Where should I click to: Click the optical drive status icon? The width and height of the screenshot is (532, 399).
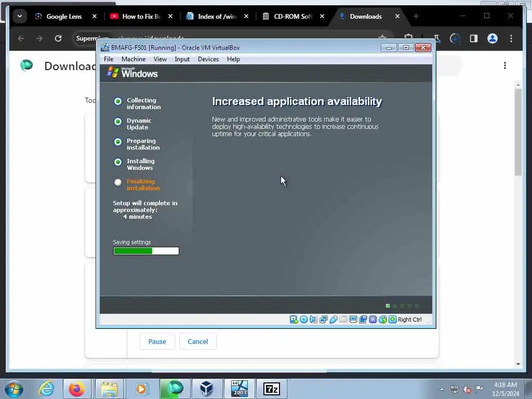pyautogui.click(x=303, y=320)
